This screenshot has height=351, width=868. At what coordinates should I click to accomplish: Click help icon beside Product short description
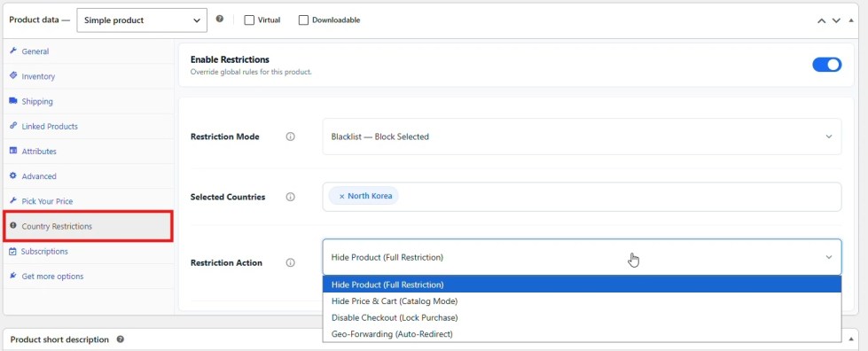[120, 339]
